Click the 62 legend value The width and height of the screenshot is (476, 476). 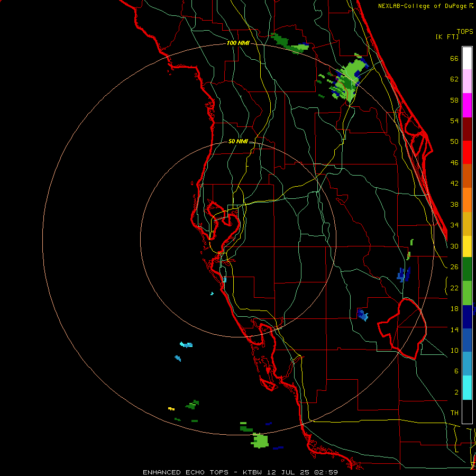[454, 79]
